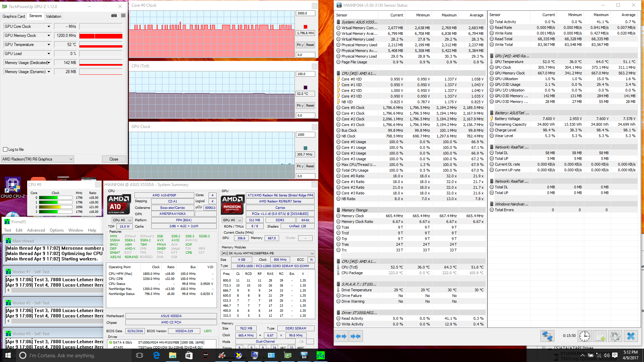Expand the AMD Radeon R6 Graphics selector
This screenshot has height=362, width=644.
[x=38, y=159]
